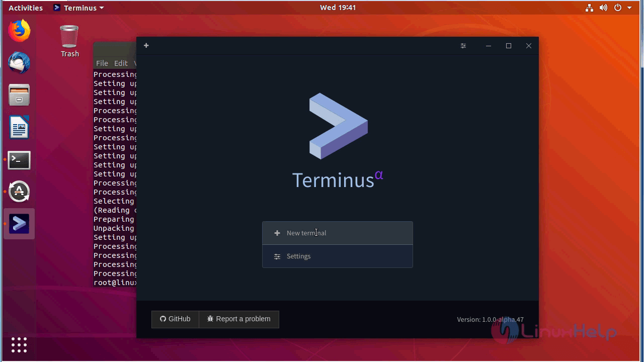Open Activities overview
Viewport: 644px width, 362px height.
pos(26,8)
